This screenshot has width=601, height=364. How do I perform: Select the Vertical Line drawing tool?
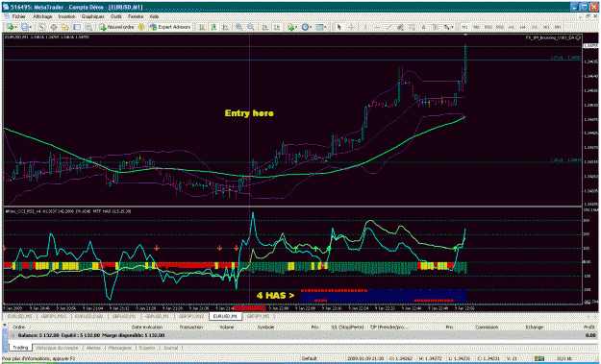coord(365,27)
